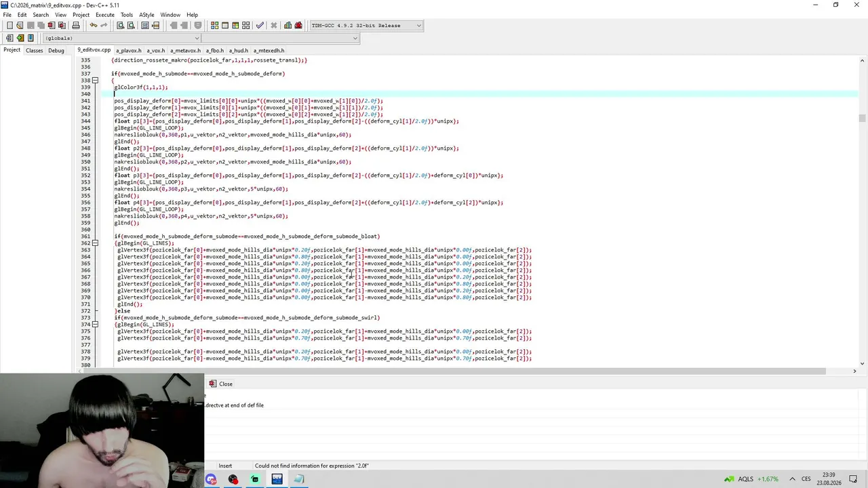The height and width of the screenshot is (488, 868).
Task: Click the AQLS stock widget in taskbar
Action: 750,479
